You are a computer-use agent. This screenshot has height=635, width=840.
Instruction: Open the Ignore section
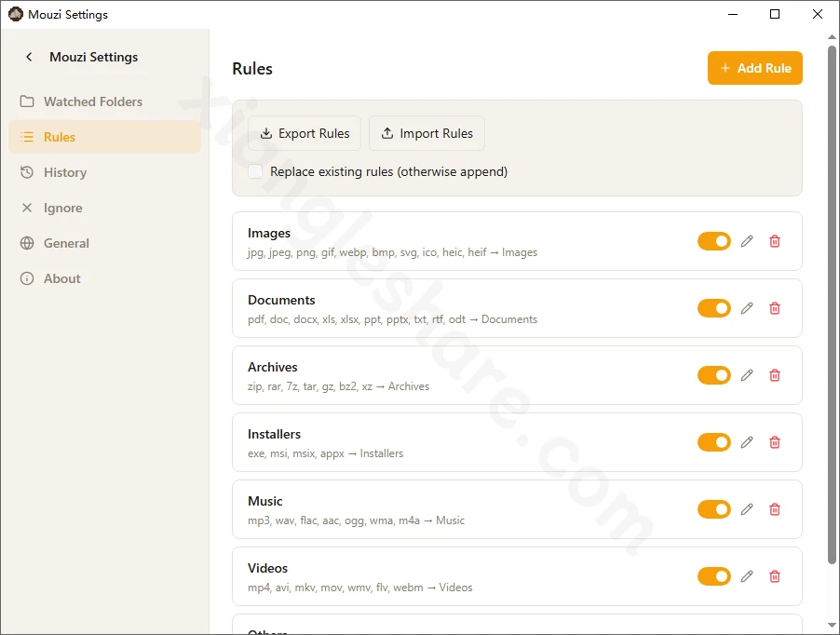point(104,208)
